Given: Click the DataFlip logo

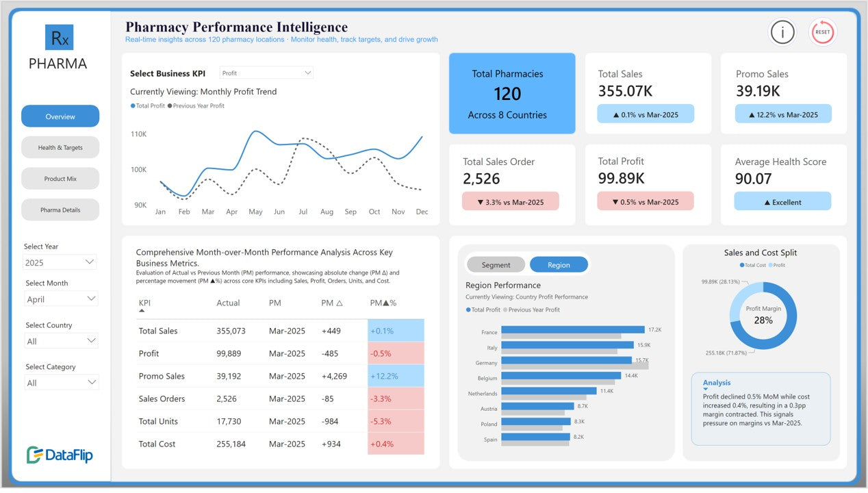Looking at the screenshot, I should click(x=60, y=455).
